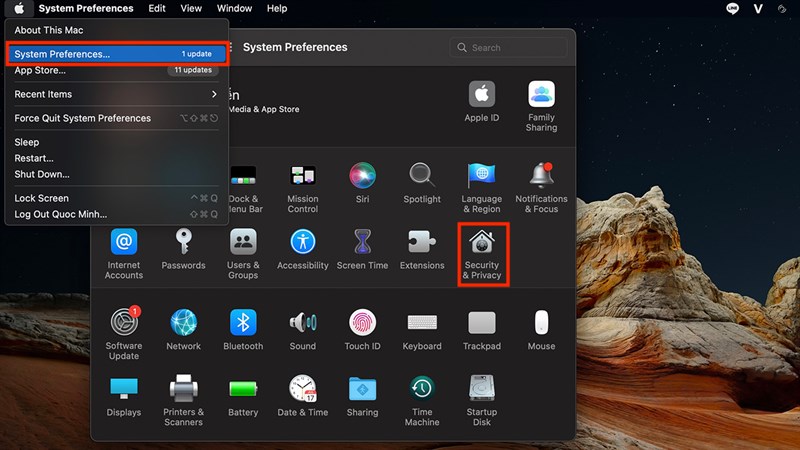Image resolution: width=800 pixels, height=450 pixels.
Task: Open Security & Privacy pane
Action: [482, 254]
